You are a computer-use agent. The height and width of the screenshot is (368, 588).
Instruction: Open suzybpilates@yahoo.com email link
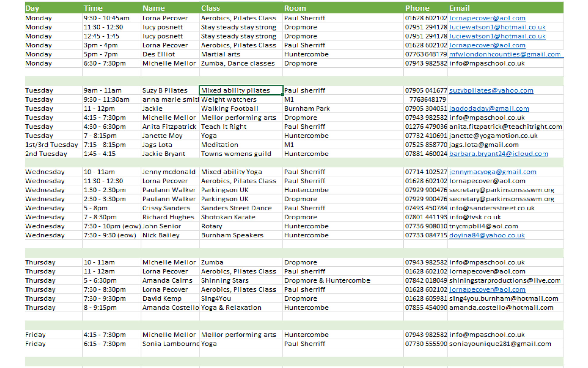coord(491,90)
